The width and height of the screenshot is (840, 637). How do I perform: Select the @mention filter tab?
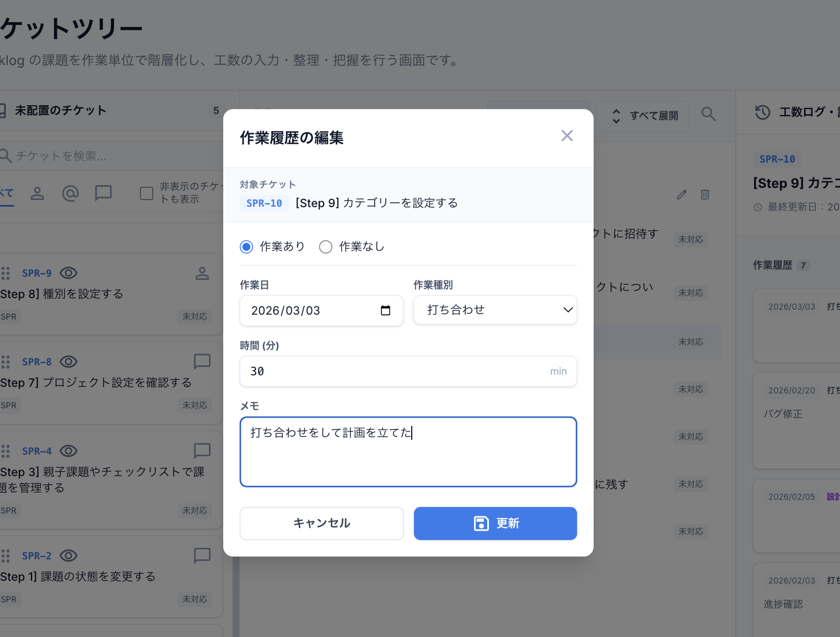click(x=71, y=193)
